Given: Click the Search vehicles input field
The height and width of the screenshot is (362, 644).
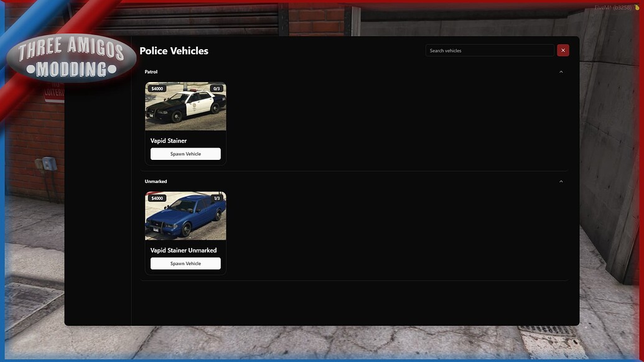Looking at the screenshot, I should [x=490, y=50].
